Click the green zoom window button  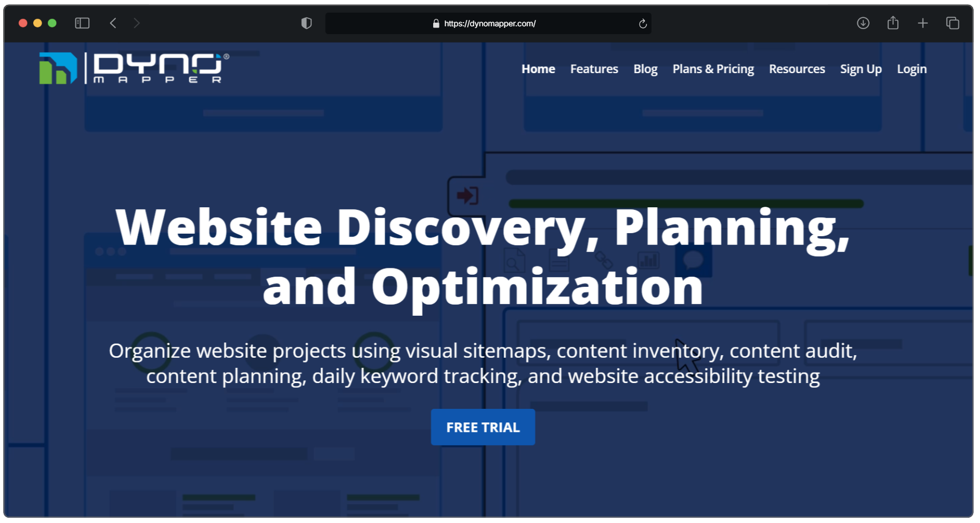52,23
